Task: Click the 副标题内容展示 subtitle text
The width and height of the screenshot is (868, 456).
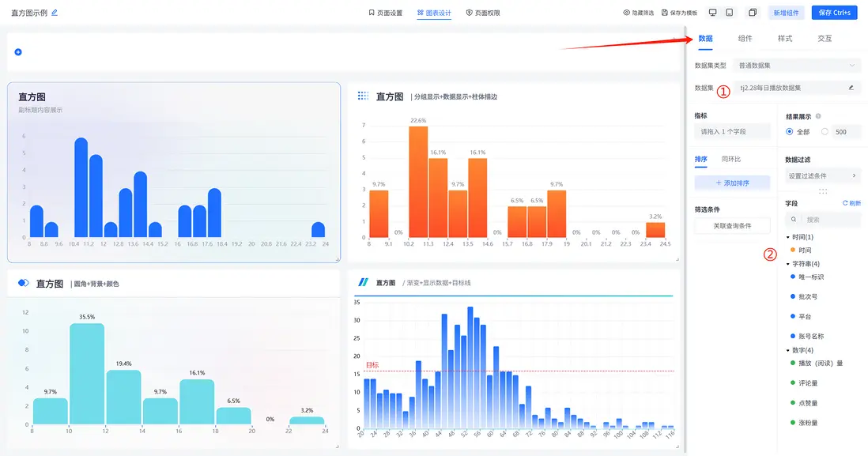Action: point(40,110)
